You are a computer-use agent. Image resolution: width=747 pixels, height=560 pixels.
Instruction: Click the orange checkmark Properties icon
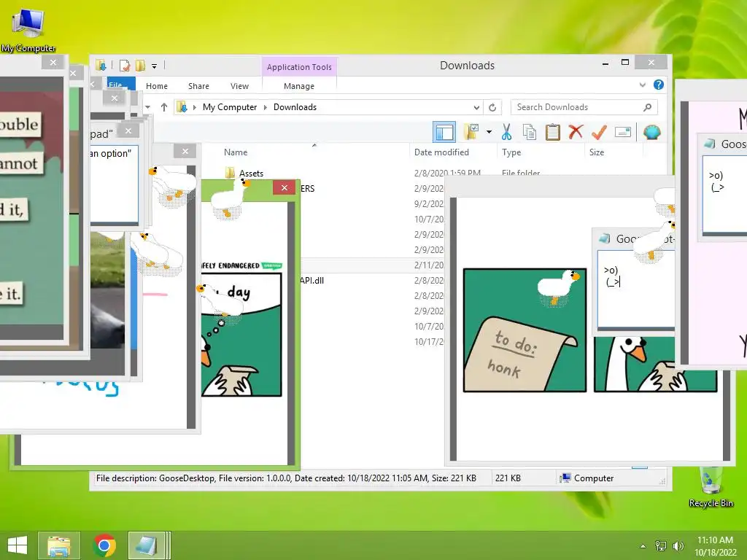(599, 132)
